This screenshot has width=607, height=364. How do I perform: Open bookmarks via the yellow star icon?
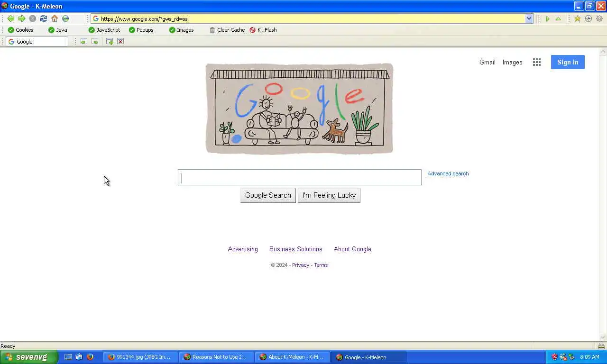click(x=577, y=18)
